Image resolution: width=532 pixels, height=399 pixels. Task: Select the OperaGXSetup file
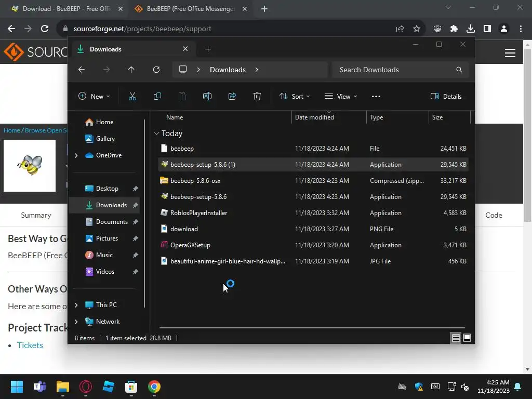coord(313,245)
